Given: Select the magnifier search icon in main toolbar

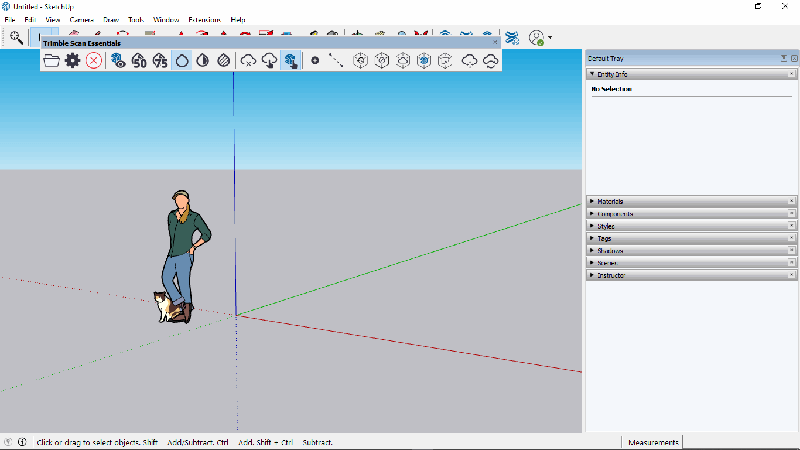Looking at the screenshot, I should click(16, 37).
